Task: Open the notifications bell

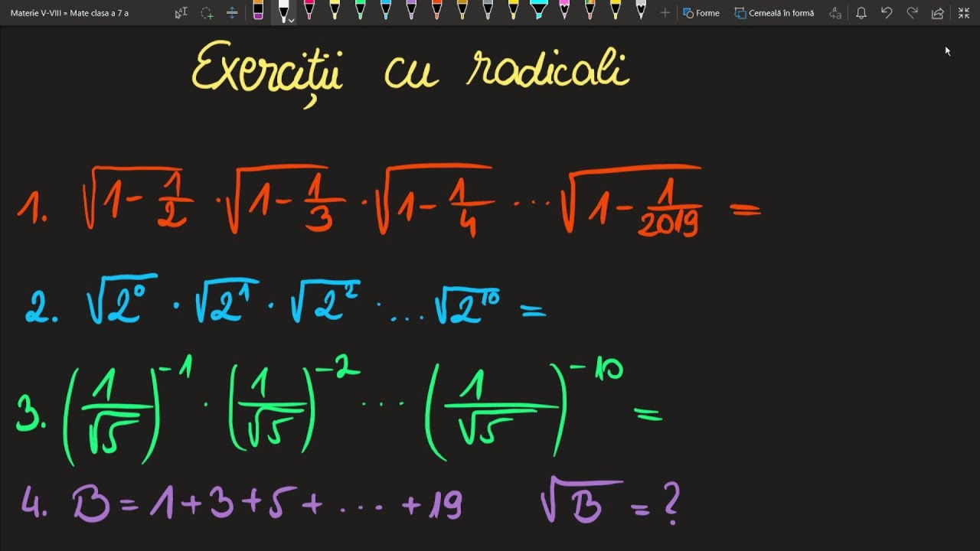Action: 861,13
